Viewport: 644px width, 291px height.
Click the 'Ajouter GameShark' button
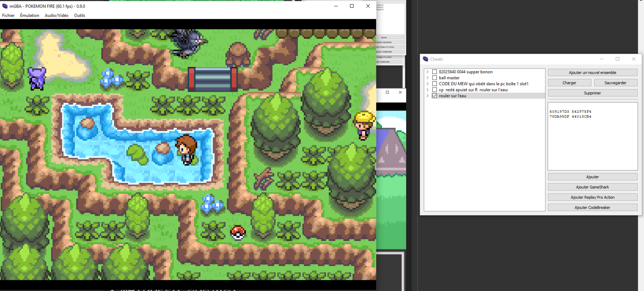pos(592,187)
